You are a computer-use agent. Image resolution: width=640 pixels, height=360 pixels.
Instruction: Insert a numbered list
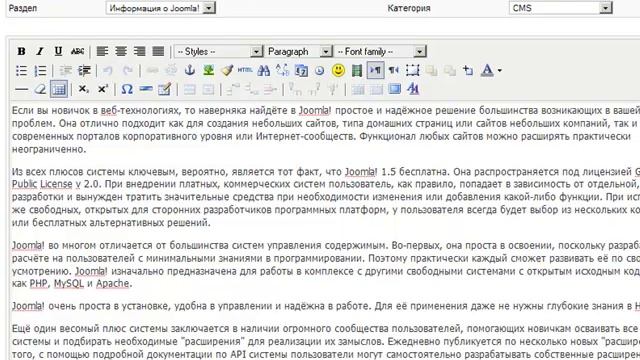pos(40,71)
